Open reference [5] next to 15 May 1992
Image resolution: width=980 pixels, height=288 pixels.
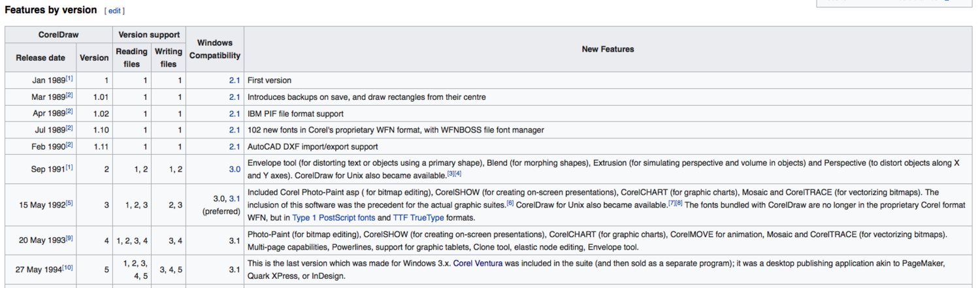point(69,203)
